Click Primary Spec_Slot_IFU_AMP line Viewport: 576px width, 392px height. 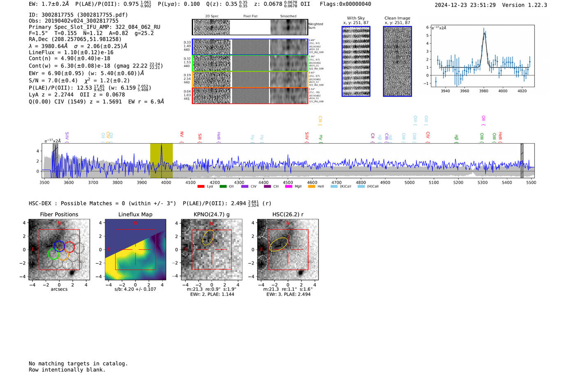95,27
